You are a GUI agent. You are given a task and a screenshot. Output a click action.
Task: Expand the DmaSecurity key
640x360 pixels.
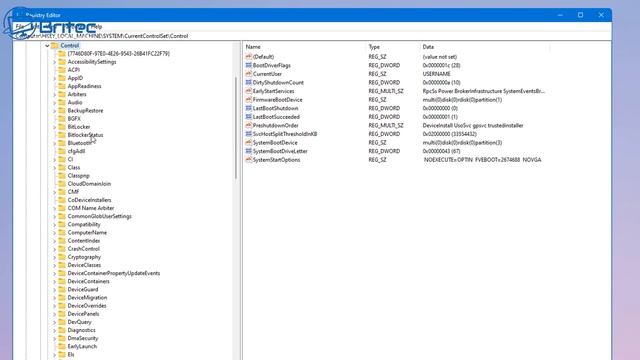(x=55, y=338)
